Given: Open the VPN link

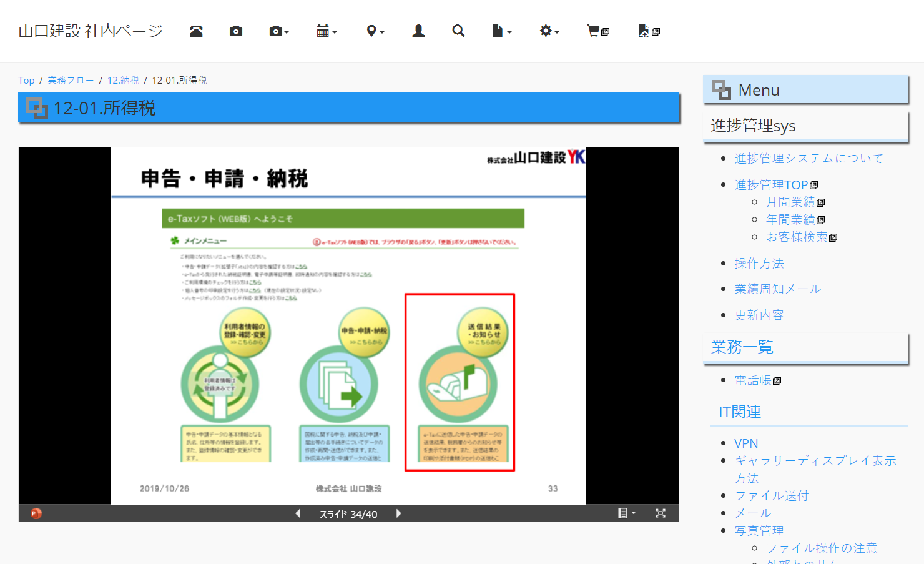Looking at the screenshot, I should 746,443.
